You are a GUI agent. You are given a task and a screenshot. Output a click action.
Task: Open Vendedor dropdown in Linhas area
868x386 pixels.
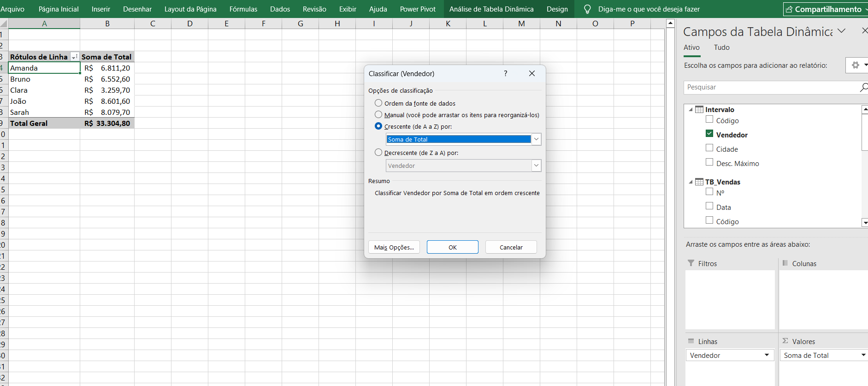(x=767, y=355)
